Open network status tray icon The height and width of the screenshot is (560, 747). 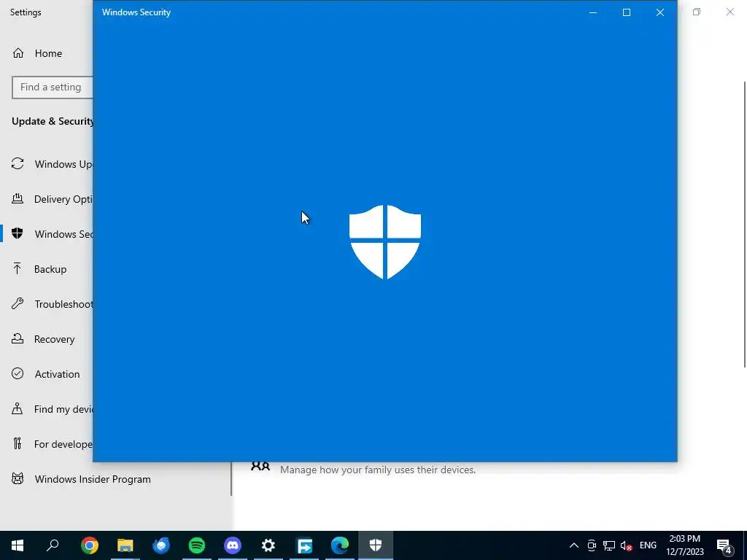[x=609, y=545]
